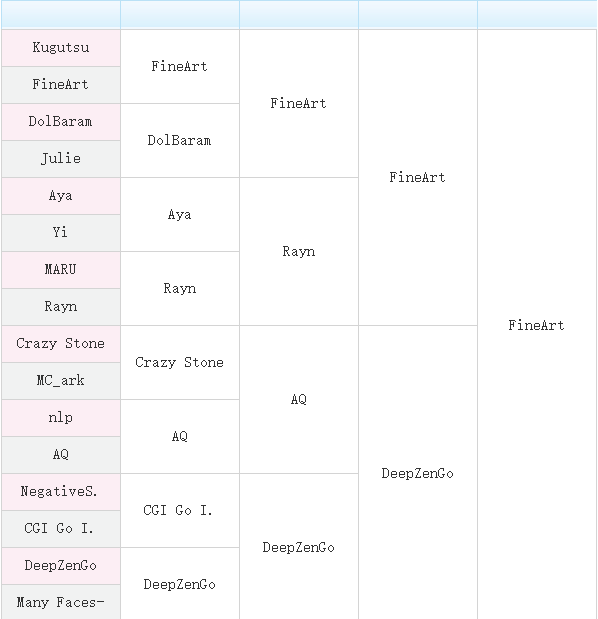Click the third-round Rayn cell

click(299, 251)
